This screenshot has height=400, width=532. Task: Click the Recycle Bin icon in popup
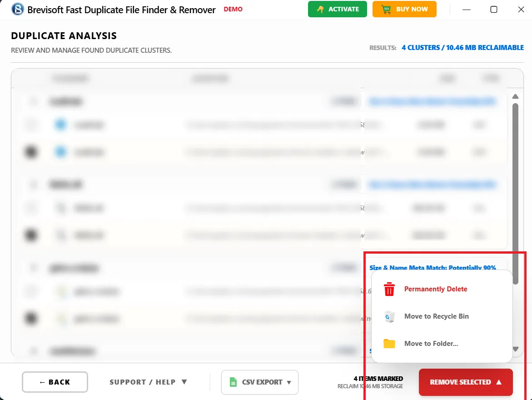coord(389,316)
